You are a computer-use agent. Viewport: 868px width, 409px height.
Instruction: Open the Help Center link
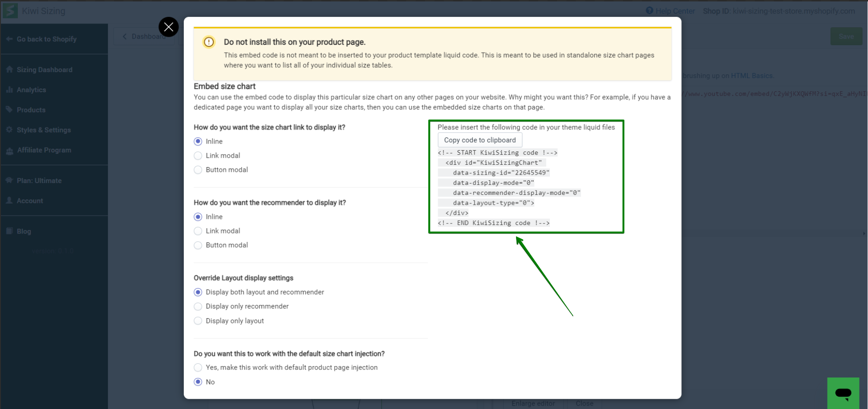[x=675, y=11]
